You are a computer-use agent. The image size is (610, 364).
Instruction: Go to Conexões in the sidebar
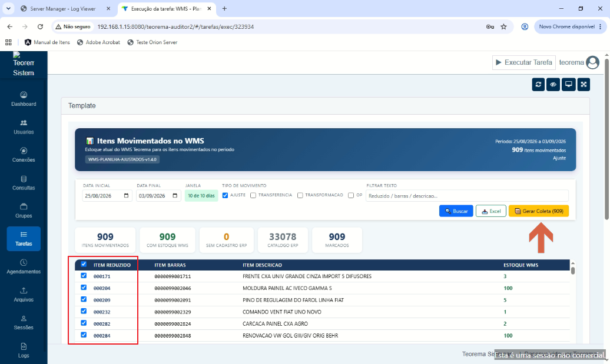(24, 155)
